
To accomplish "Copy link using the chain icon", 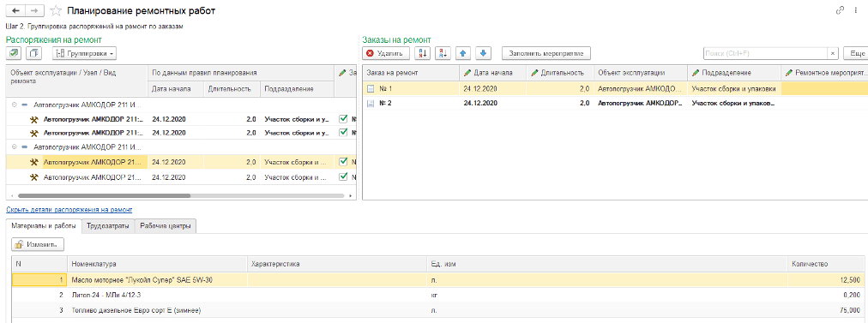I will click(x=841, y=10).
